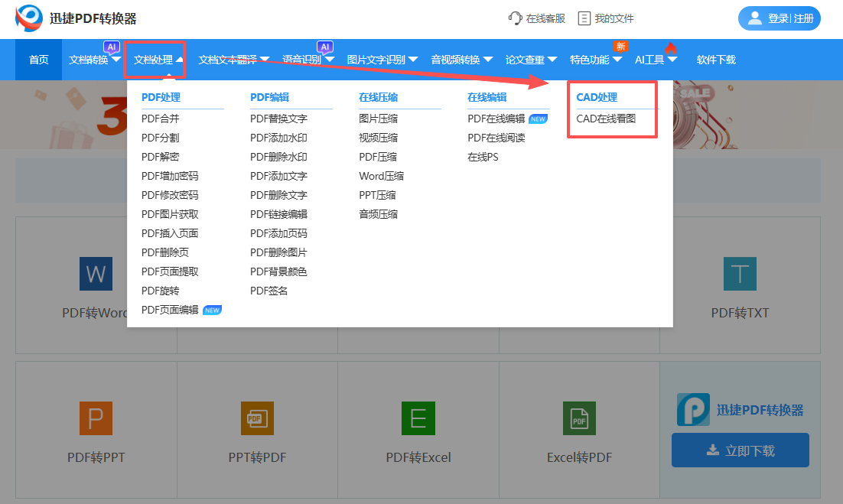Image resolution: width=843 pixels, height=504 pixels.
Task: Open the 软件下载 menu item
Action: click(x=715, y=60)
